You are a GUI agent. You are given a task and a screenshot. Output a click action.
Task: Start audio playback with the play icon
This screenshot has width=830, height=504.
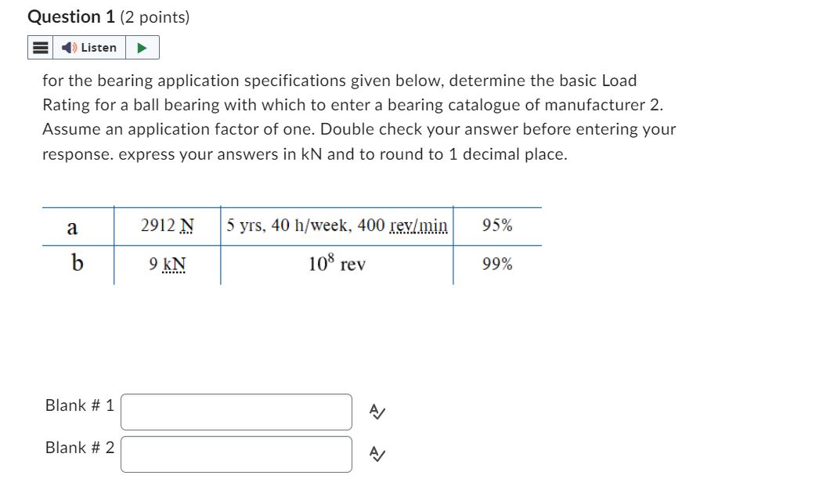click(x=142, y=47)
